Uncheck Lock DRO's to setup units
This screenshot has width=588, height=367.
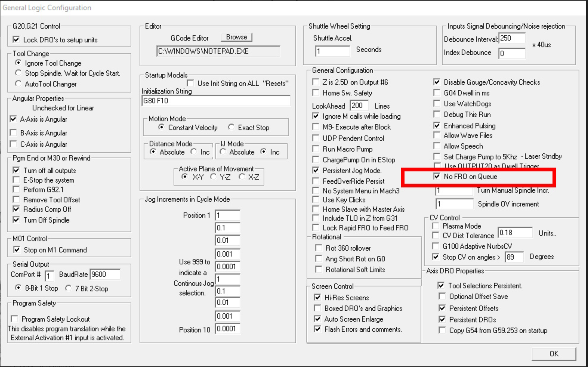16,40
